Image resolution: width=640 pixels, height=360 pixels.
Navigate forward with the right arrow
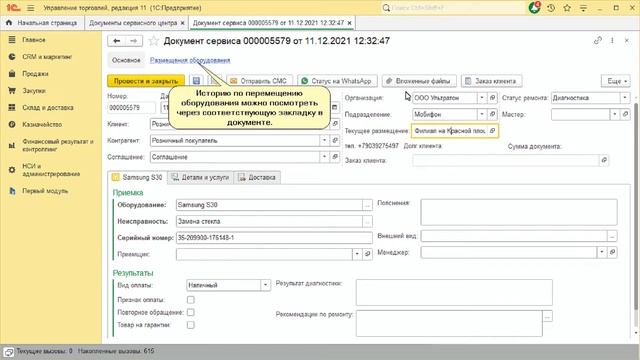134,41
